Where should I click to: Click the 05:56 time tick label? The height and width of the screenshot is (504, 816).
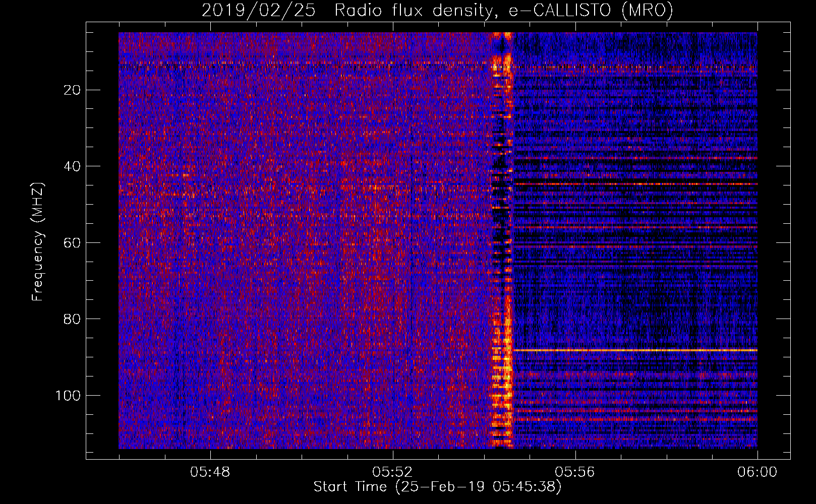tap(575, 472)
